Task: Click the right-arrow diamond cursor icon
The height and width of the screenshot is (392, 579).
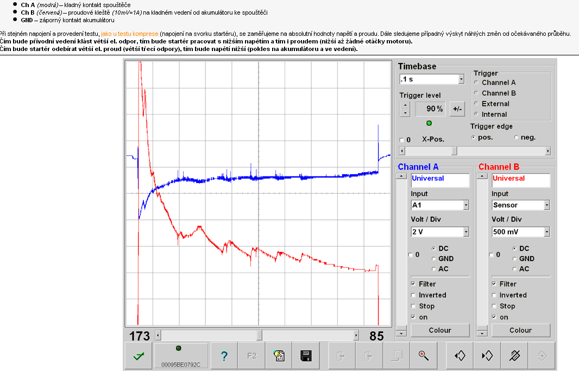Action: (487, 356)
